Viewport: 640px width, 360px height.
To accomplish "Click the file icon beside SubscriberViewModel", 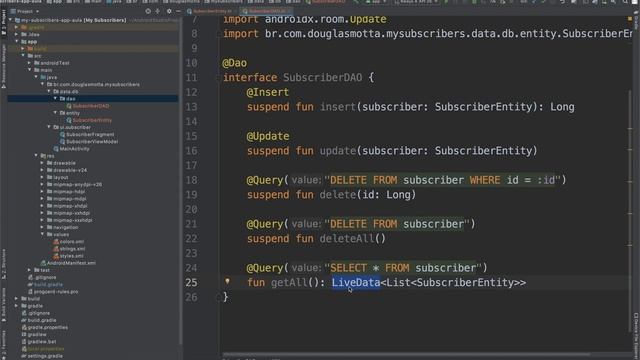I will click(62, 142).
